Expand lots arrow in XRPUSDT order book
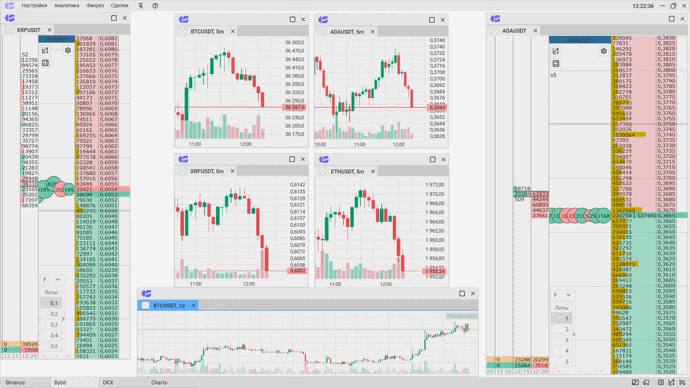This screenshot has width=690, height=388. click(63, 319)
